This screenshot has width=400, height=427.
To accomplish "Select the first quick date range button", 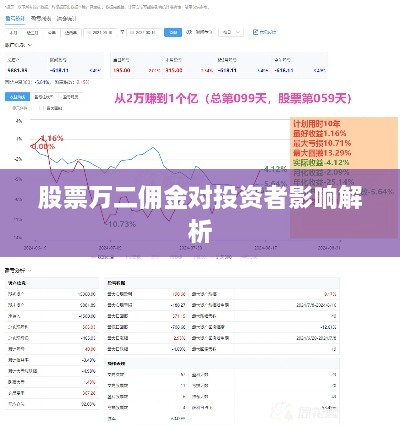I will click(14, 32).
